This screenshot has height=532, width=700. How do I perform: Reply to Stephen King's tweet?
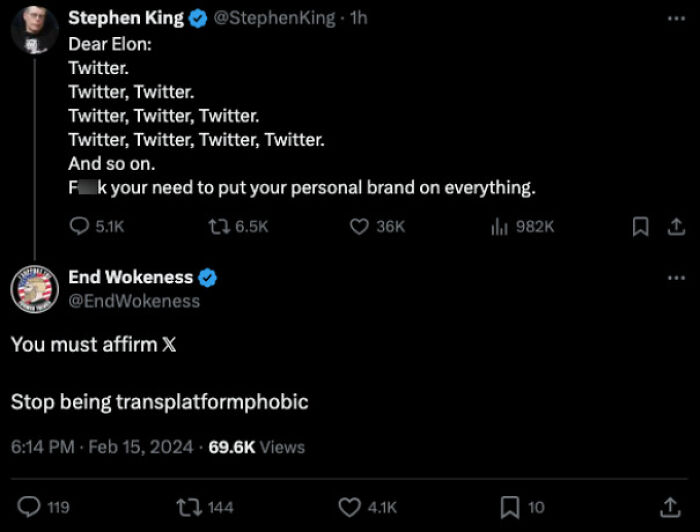click(x=79, y=227)
